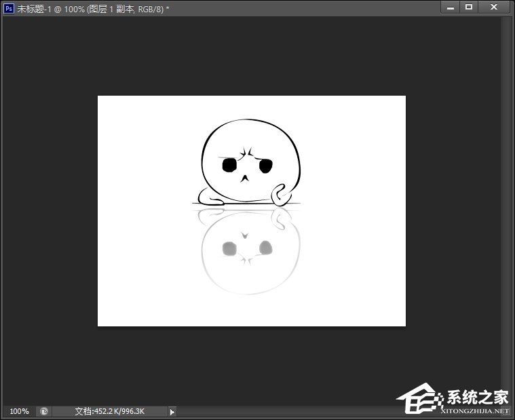This screenshot has width=515, height=420.
Task: Click the frown lines on the character's forehead
Action: [x=248, y=153]
